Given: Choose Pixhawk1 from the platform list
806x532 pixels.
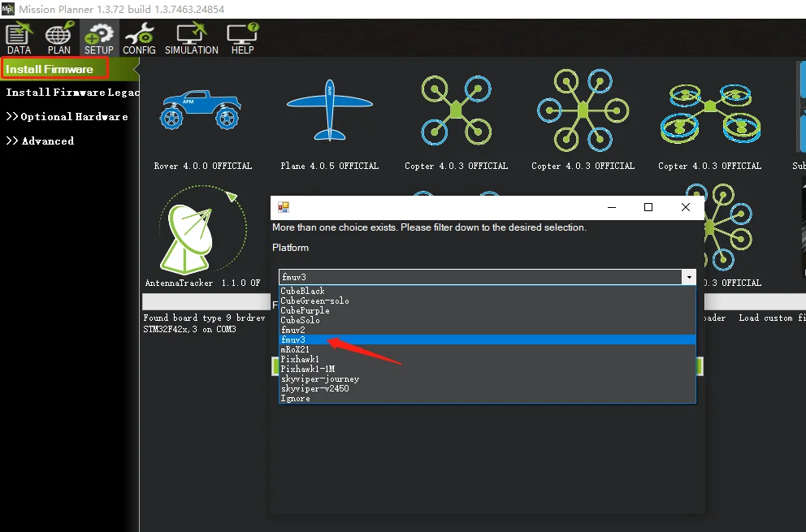Looking at the screenshot, I should (487, 359).
